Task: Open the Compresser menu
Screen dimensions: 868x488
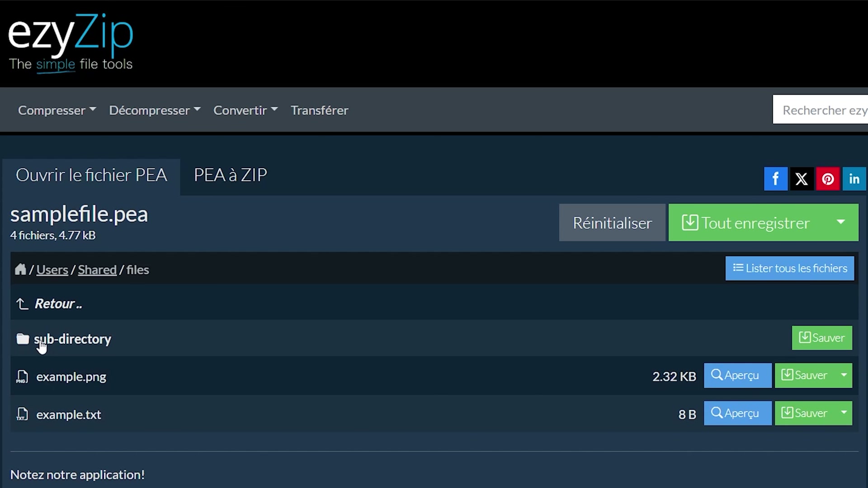Action: click(57, 110)
